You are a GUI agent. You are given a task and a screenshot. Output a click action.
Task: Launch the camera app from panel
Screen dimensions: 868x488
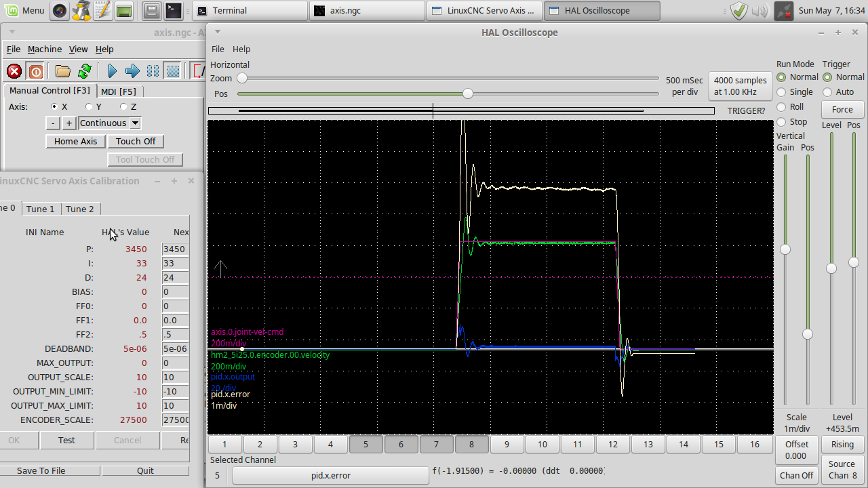click(x=60, y=10)
